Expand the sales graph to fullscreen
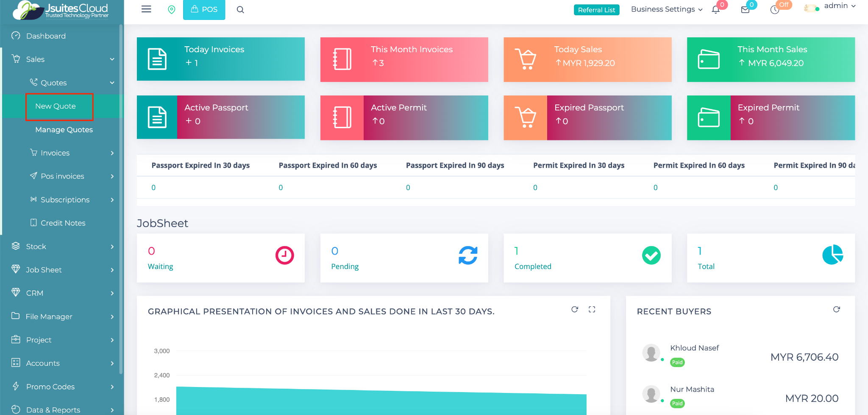868x415 pixels. click(592, 309)
